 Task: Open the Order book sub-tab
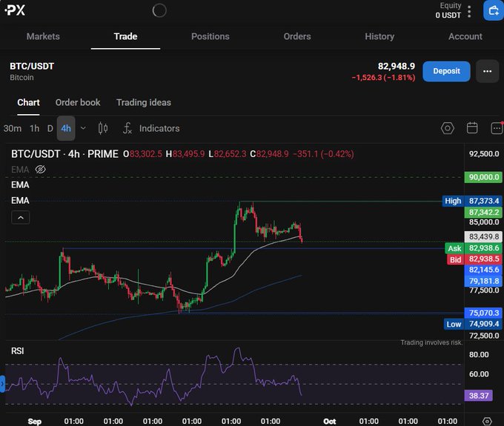point(78,102)
